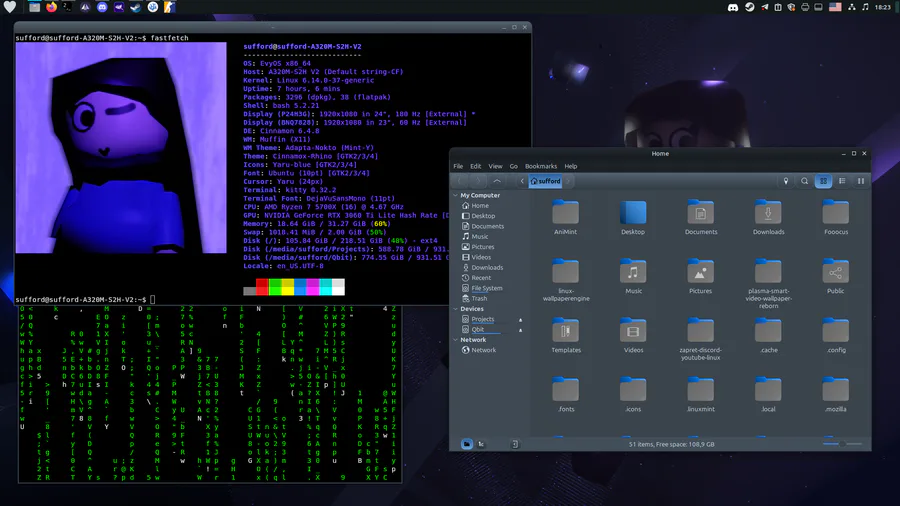Select the plasma-smart-video-wallpaper-reborn folder
Screen dimensions: 900x506
(769, 284)
